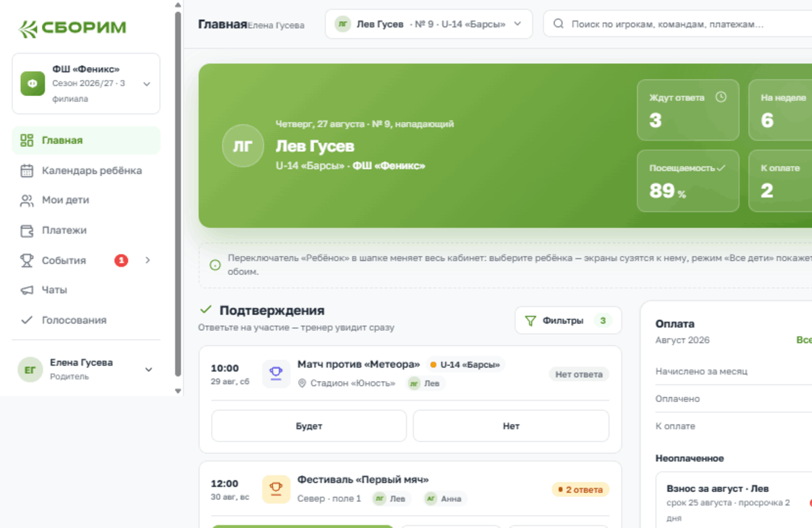The image size is (812, 528).
Task: Answer Будет for Метеор match
Action: coord(309,426)
